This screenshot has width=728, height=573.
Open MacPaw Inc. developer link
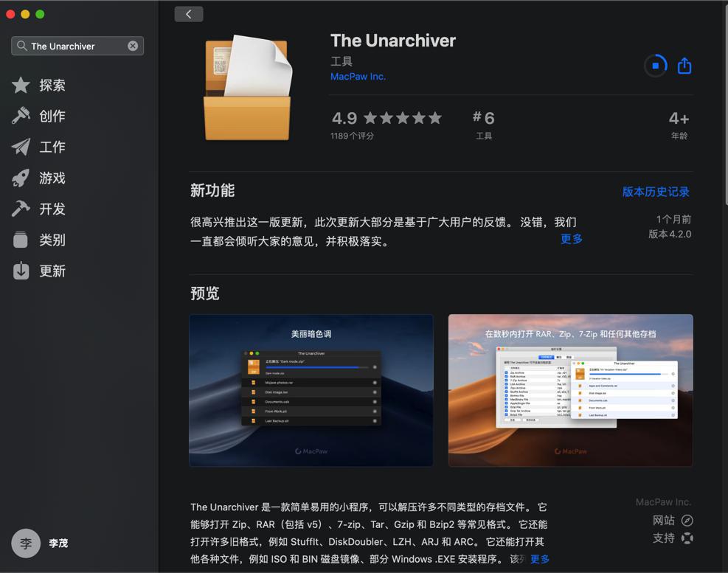pos(358,76)
